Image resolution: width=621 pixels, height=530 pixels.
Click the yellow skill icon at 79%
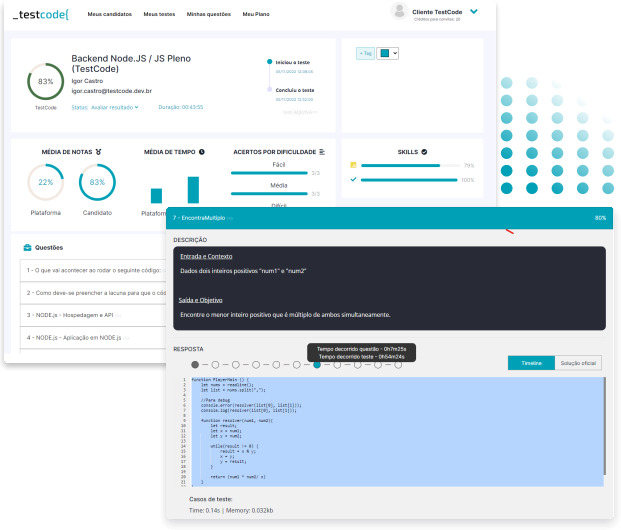pos(353,165)
